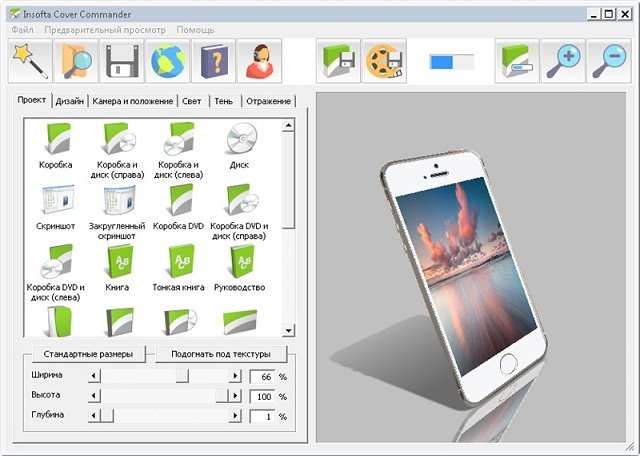Viewport: 640px width, 456px height.
Task: Open the Помощь menu
Action: pyautogui.click(x=195, y=30)
